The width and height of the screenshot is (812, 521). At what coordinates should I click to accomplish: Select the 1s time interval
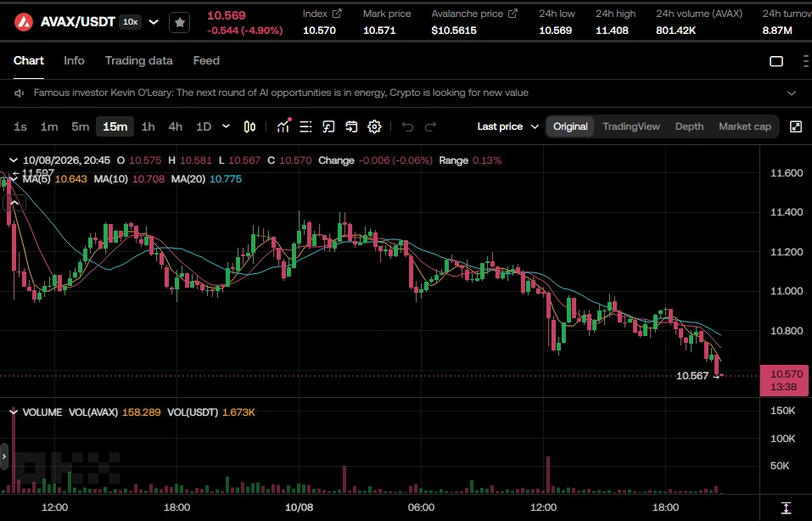[20, 127]
